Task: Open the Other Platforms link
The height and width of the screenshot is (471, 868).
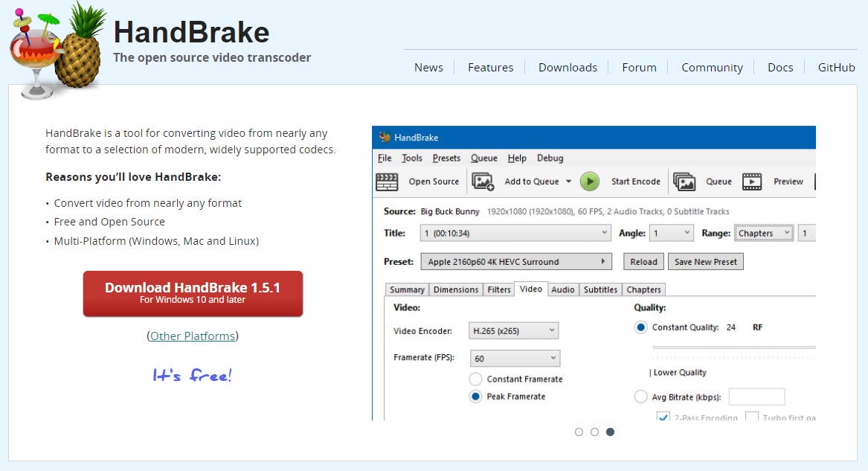Action: [193, 336]
